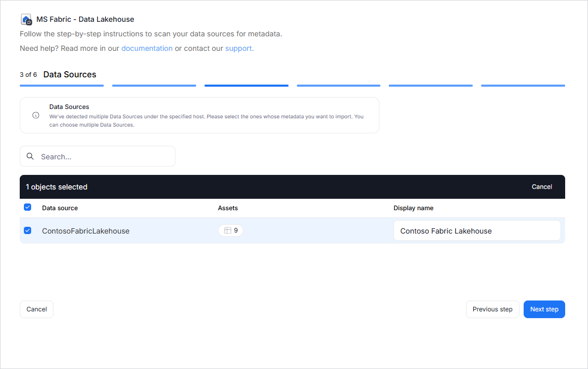Click the third, darker progress bar segment
The width and height of the screenshot is (588, 369).
pyautogui.click(x=247, y=86)
